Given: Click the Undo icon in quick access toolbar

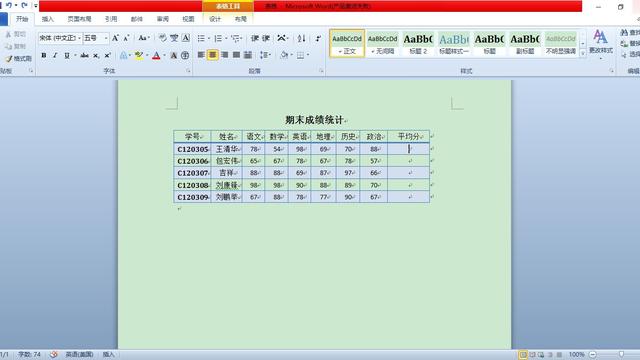Looking at the screenshot, I should [9, 5].
